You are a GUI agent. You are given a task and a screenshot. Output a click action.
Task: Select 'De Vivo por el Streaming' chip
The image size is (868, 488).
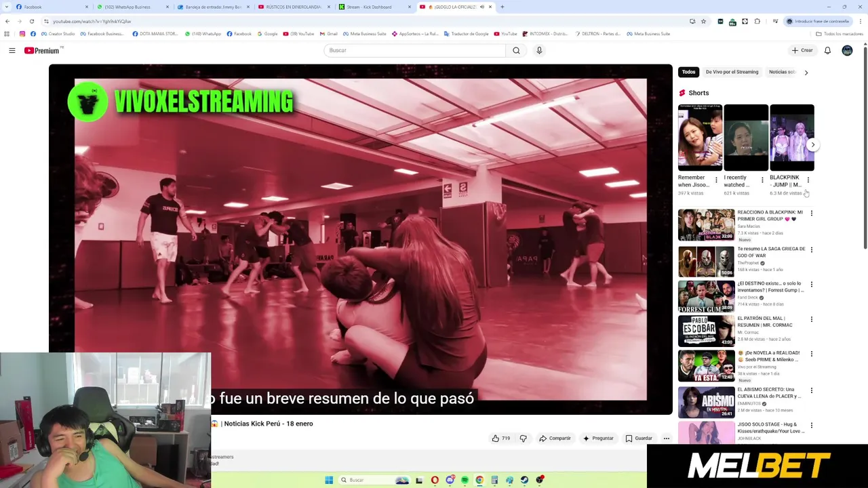coord(732,72)
